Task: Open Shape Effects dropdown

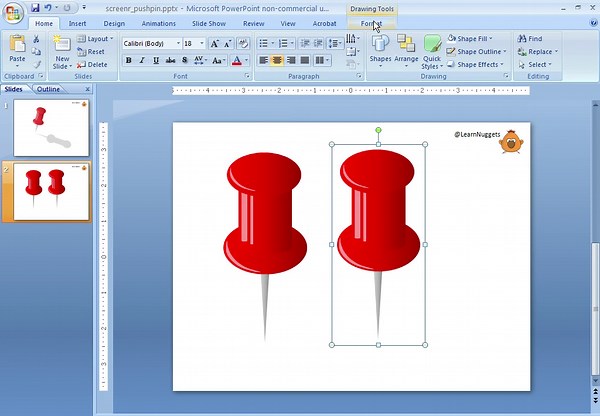Action: [475, 65]
